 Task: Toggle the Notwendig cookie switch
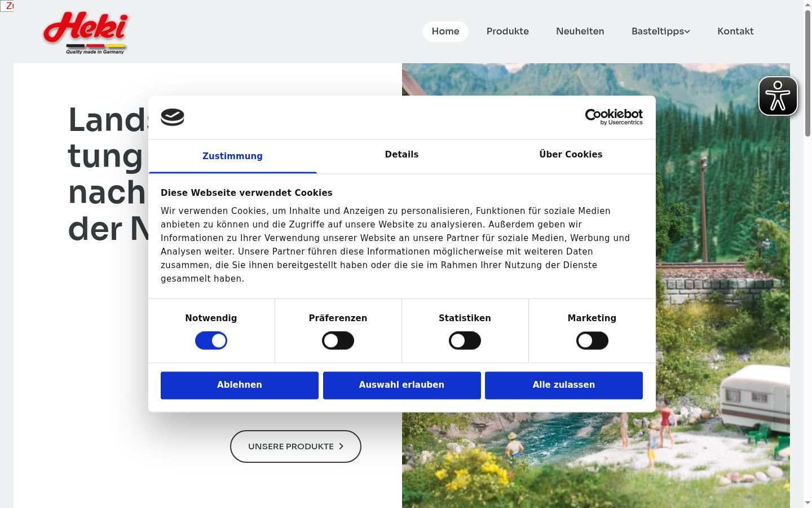tap(211, 340)
